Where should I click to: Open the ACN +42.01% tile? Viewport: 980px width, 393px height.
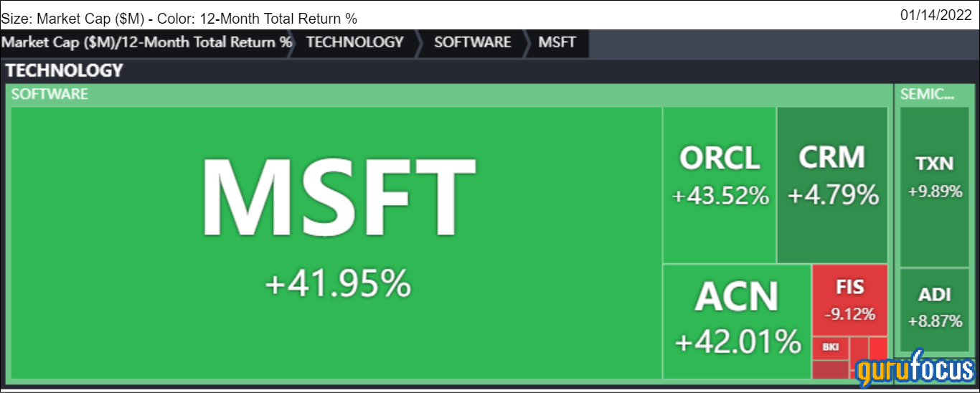point(737,321)
